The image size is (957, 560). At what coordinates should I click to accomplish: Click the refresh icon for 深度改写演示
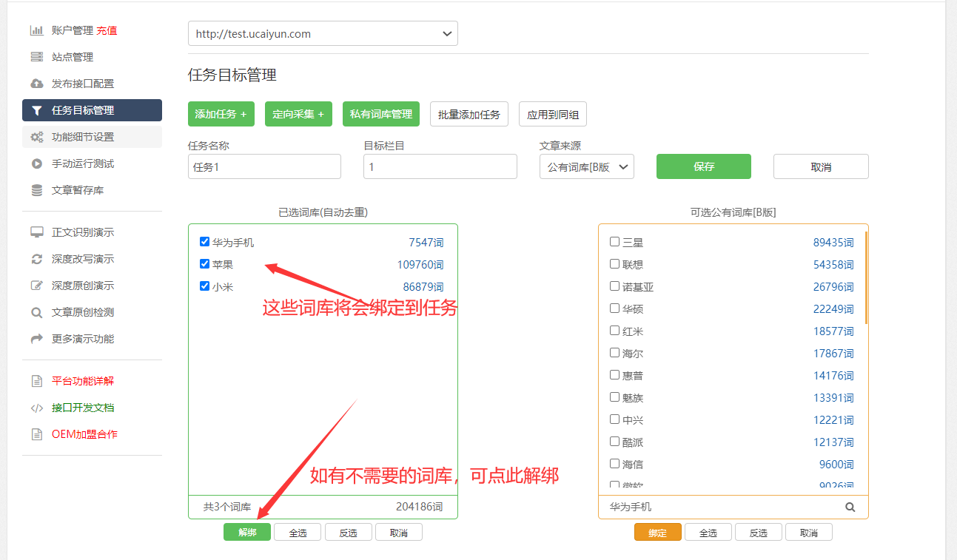[x=36, y=259]
